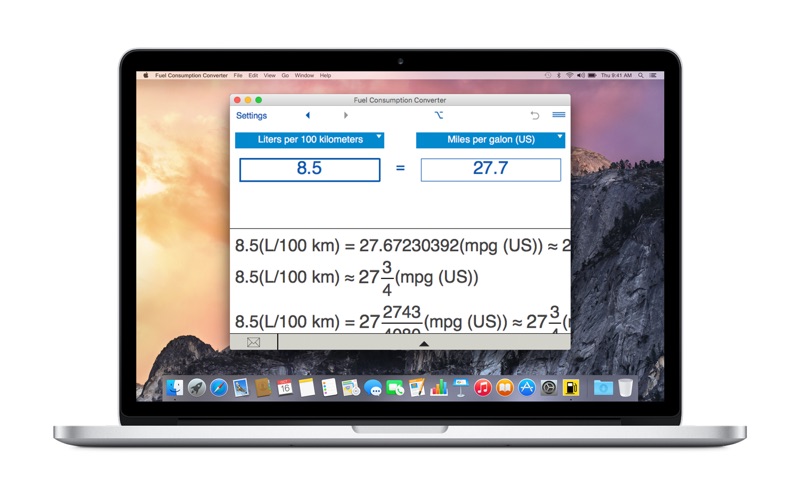
Task: Go to the next converter with the right arrow
Action: click(x=345, y=115)
